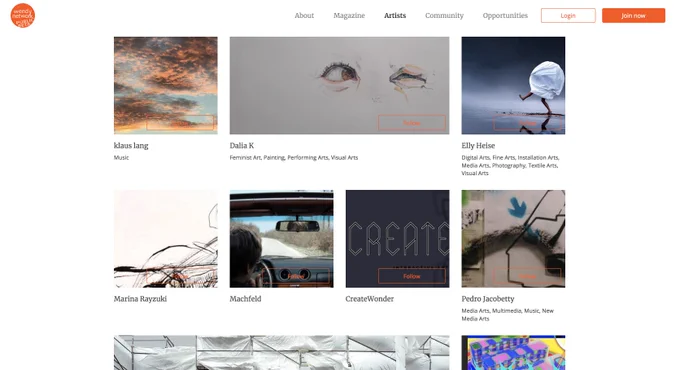The image size is (680, 370).
Task: Open the Opportunities page
Action: (x=505, y=16)
